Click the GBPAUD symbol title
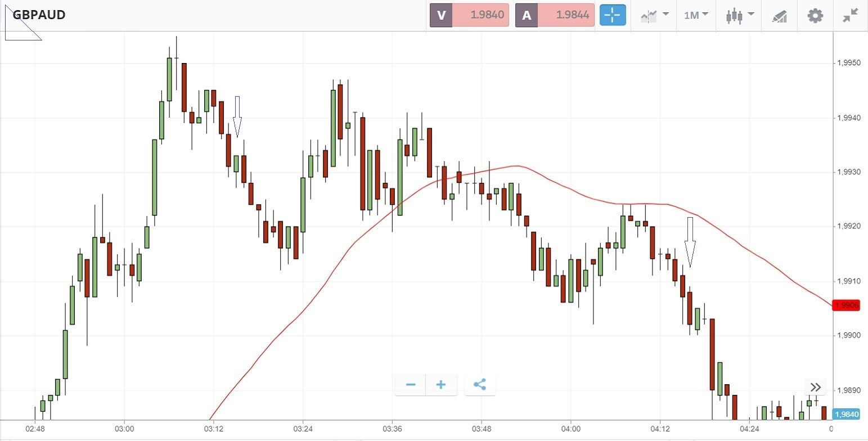Screen dimensions: 868x441 tap(39, 15)
